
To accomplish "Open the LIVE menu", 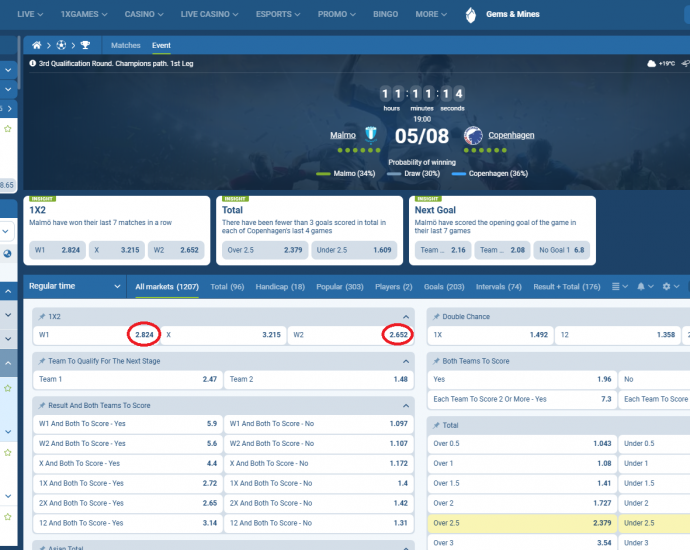I will click(x=30, y=15).
